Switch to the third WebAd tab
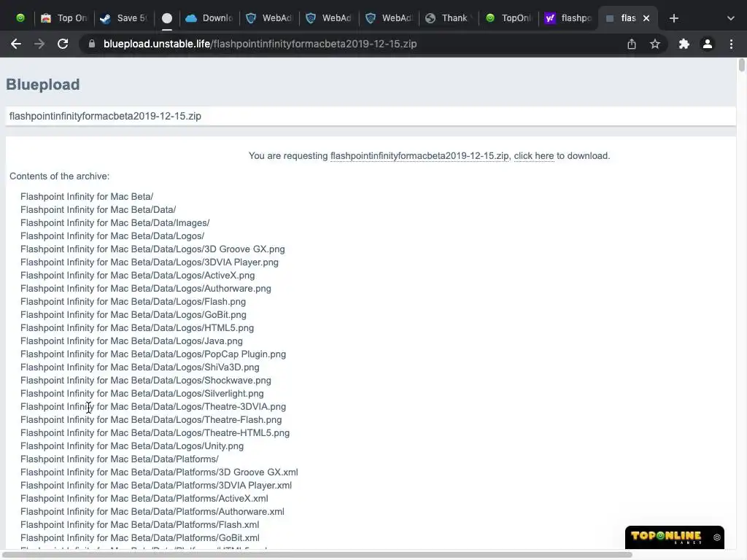Image resolution: width=747 pixels, height=560 pixels. (x=390, y=18)
